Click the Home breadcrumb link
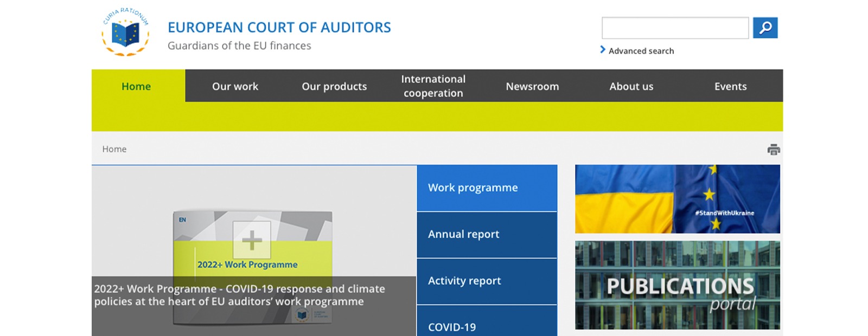The width and height of the screenshot is (868, 336). pos(114,149)
